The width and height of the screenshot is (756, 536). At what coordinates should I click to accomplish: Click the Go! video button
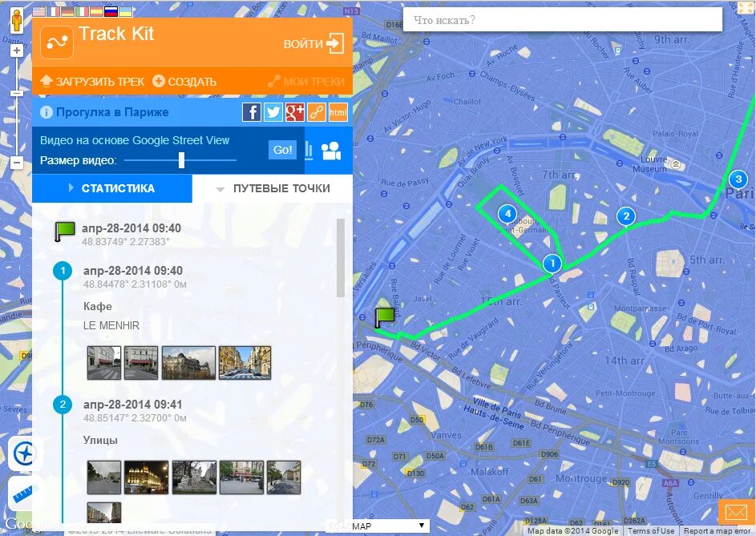282,150
